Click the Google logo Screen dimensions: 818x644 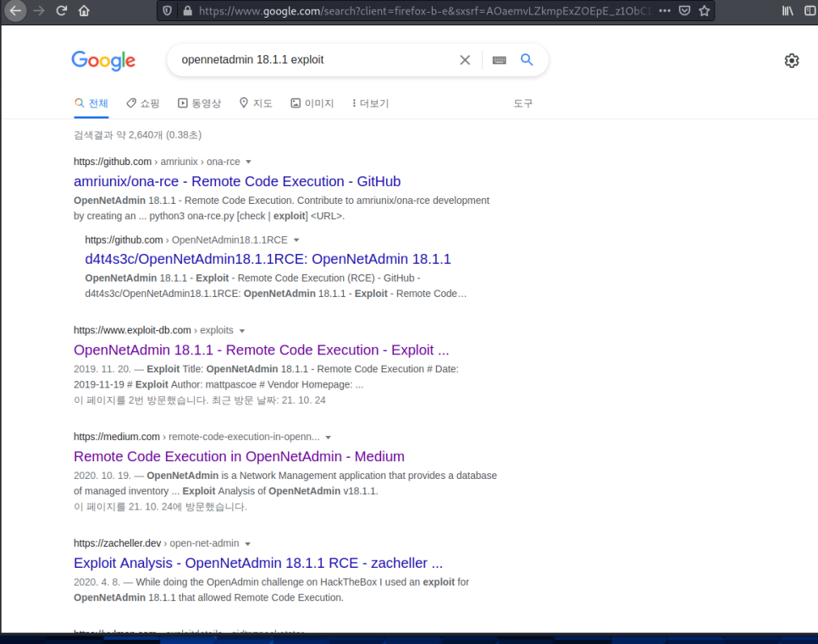(103, 60)
